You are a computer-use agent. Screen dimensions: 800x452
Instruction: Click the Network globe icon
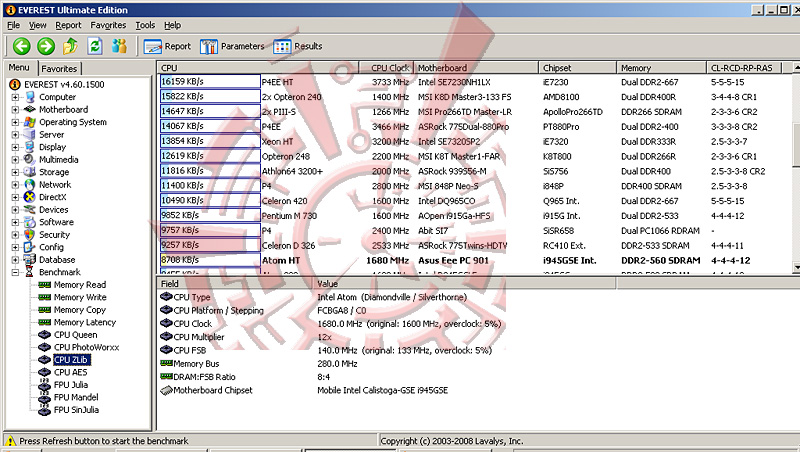(x=30, y=185)
